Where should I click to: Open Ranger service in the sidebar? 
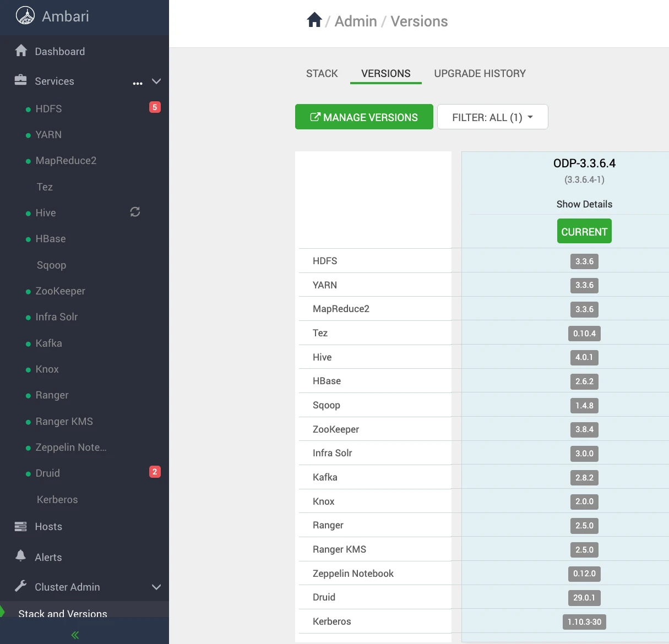(52, 395)
